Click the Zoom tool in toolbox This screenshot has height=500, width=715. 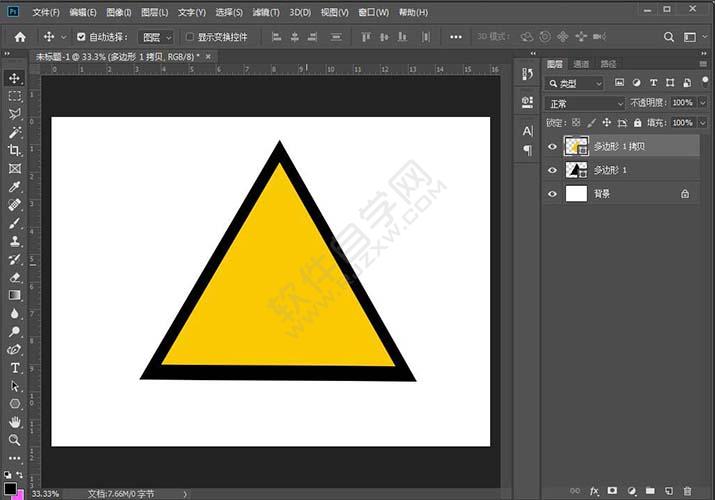15,440
